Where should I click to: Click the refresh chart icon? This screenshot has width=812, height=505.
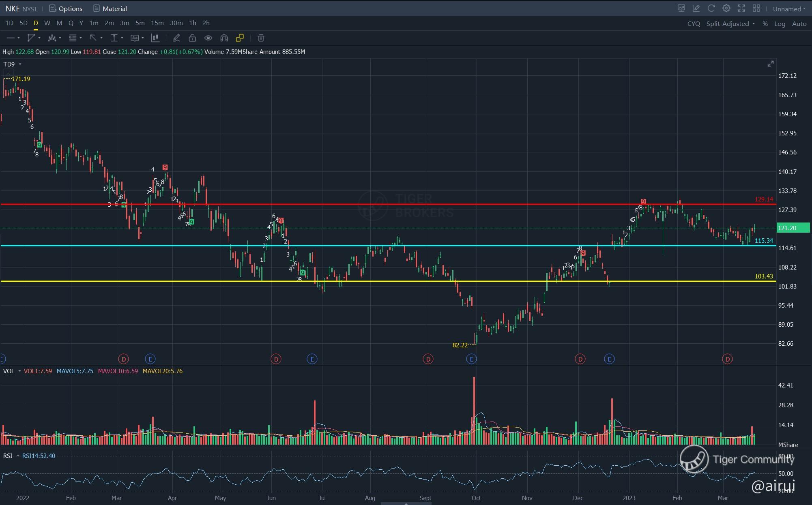click(x=711, y=9)
